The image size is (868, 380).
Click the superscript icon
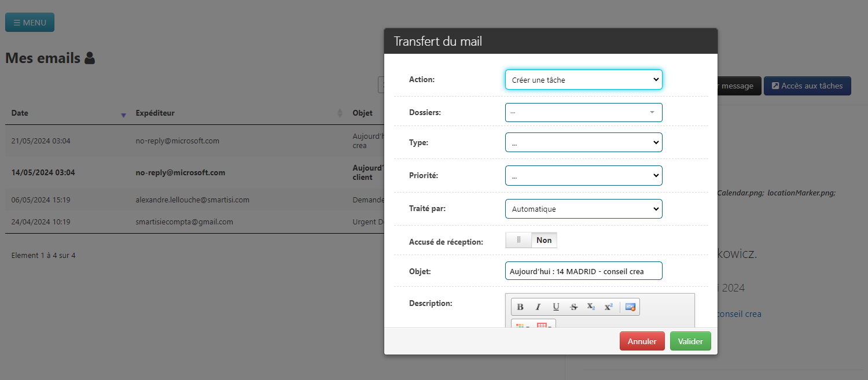[x=608, y=307]
